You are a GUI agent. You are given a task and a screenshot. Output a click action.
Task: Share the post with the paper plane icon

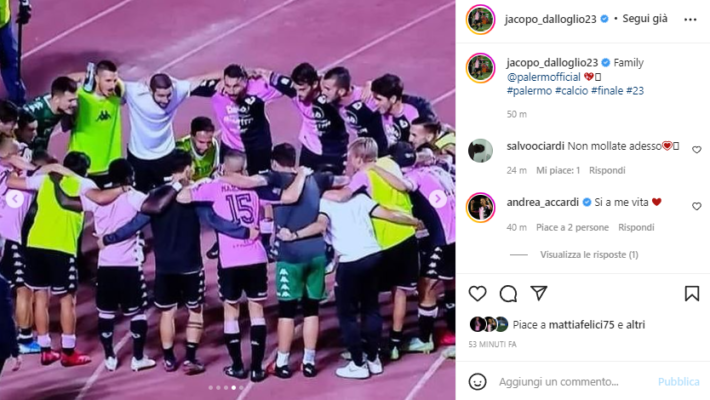click(539, 293)
